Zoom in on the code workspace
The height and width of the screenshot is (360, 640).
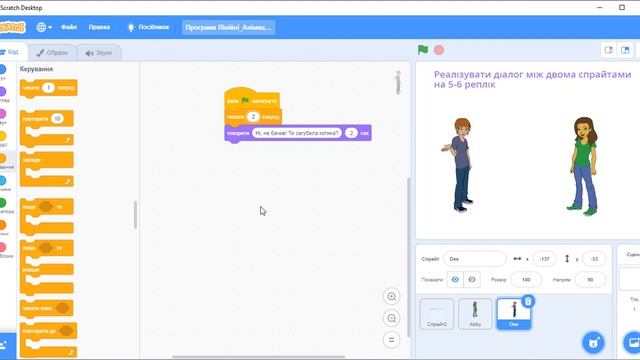point(391,297)
